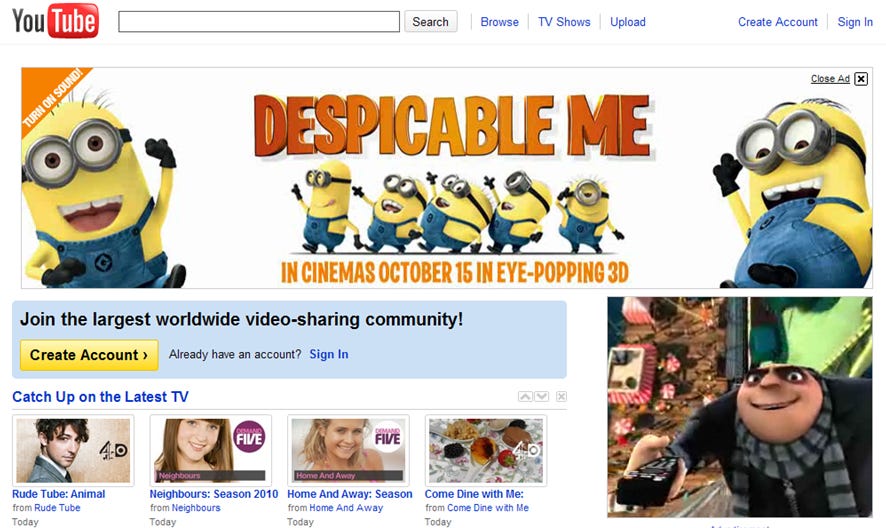The width and height of the screenshot is (886, 528).
Task: Click Join the largest worldwide video-sharing community
Action: pyautogui.click(x=242, y=319)
